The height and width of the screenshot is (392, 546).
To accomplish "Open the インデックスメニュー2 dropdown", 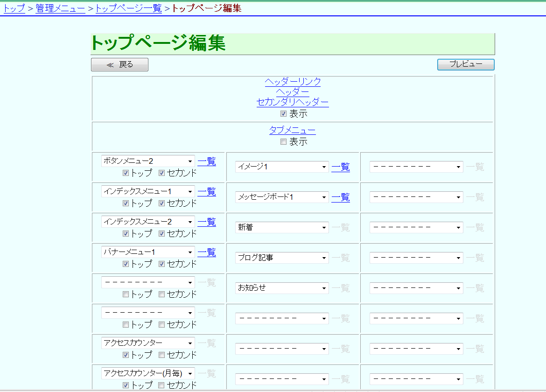I will (x=148, y=222).
